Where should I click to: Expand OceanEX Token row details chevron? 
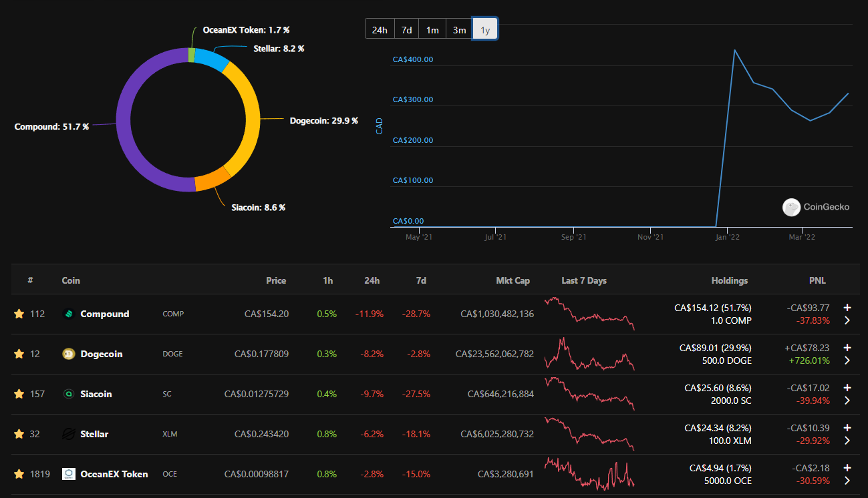tap(847, 481)
